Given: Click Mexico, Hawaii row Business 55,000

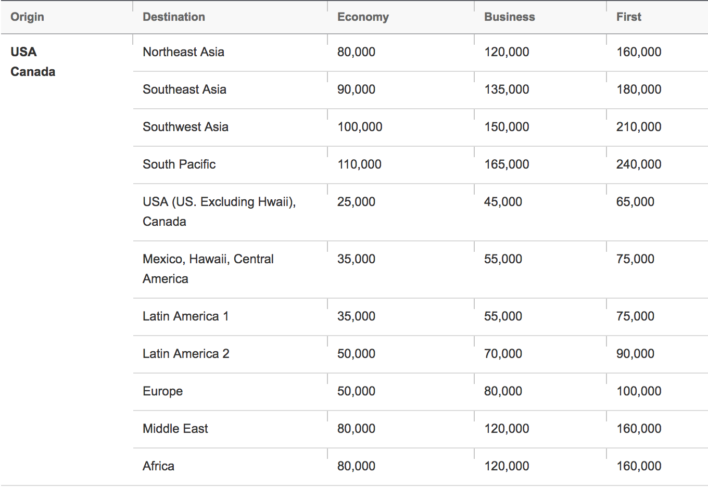Looking at the screenshot, I should (x=503, y=259).
